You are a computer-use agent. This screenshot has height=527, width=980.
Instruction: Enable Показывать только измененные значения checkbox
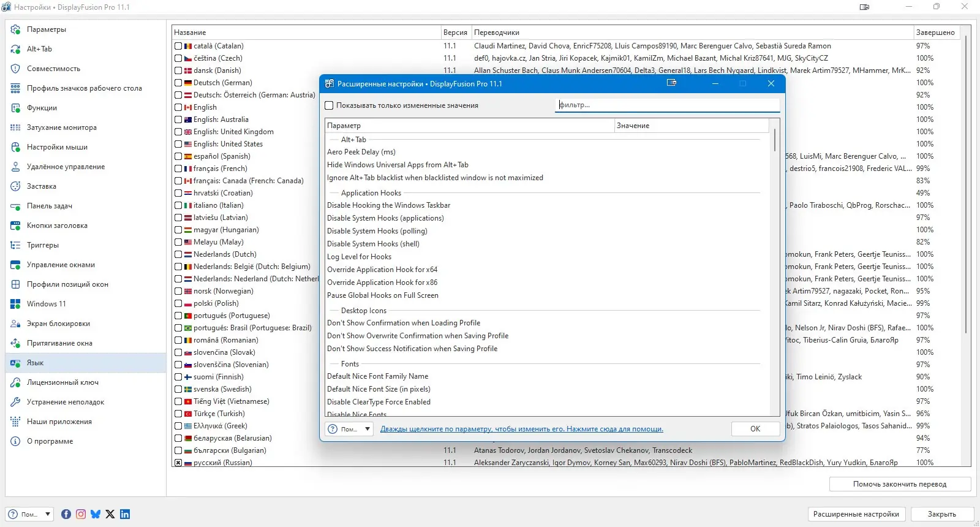[329, 105]
